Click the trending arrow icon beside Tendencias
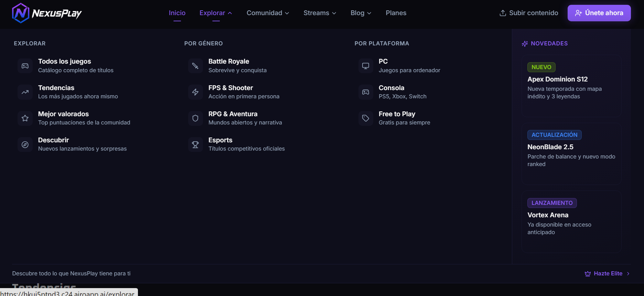Screen dimensions: 644x296 pyautogui.click(x=25, y=92)
